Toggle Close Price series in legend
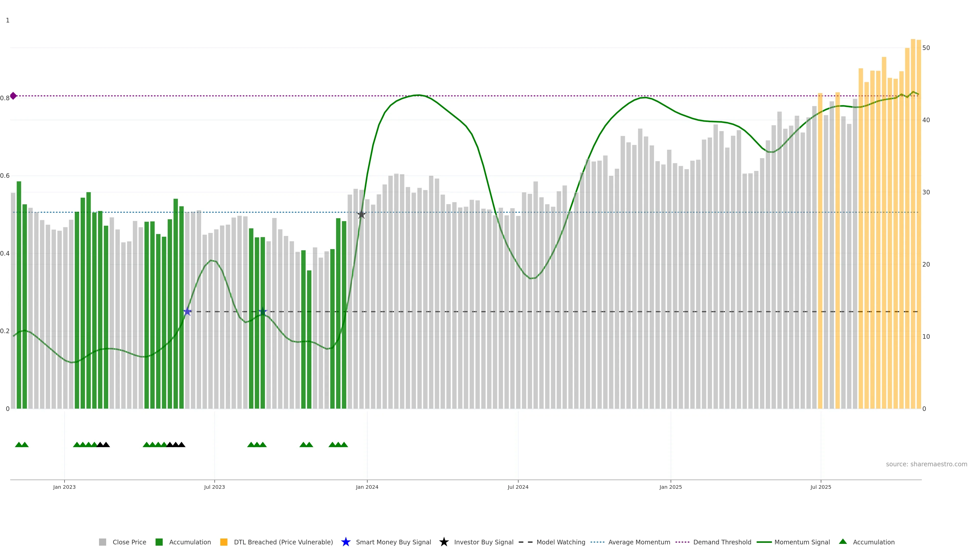Image resolution: width=980 pixels, height=551 pixels. click(x=129, y=542)
